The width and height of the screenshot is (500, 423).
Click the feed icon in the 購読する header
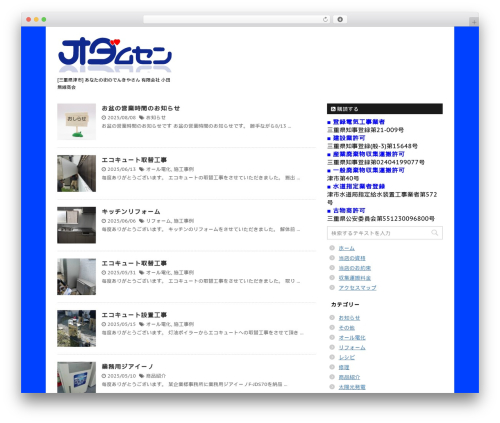click(x=333, y=109)
